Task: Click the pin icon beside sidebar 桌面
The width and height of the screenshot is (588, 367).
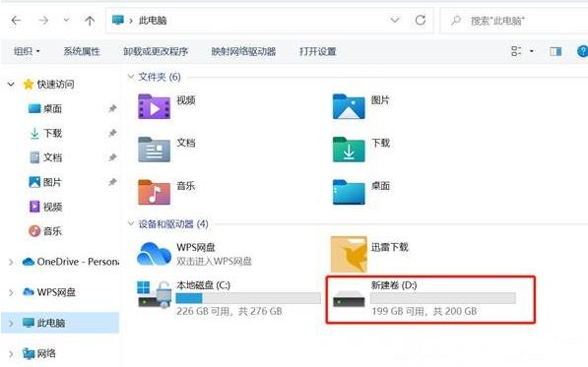Action: pos(112,108)
